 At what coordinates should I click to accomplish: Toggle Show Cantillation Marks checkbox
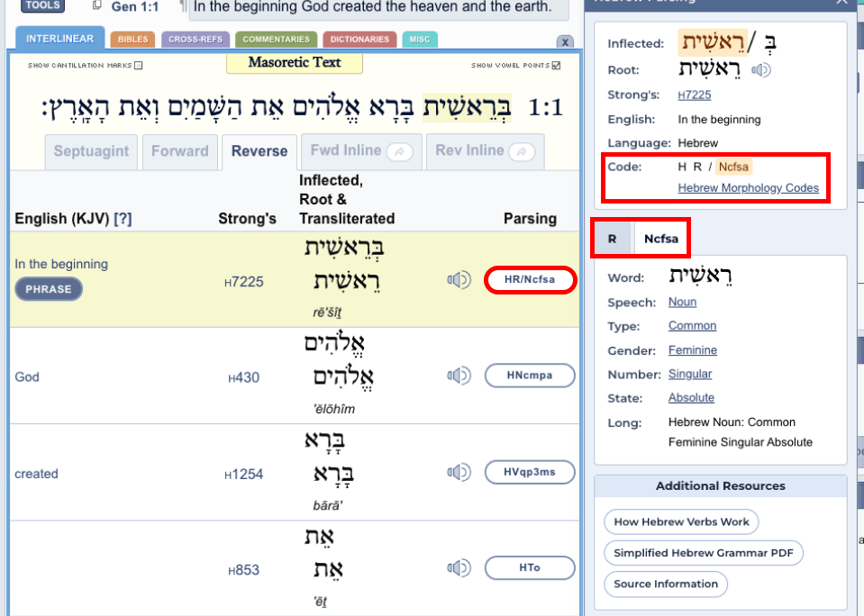139,66
